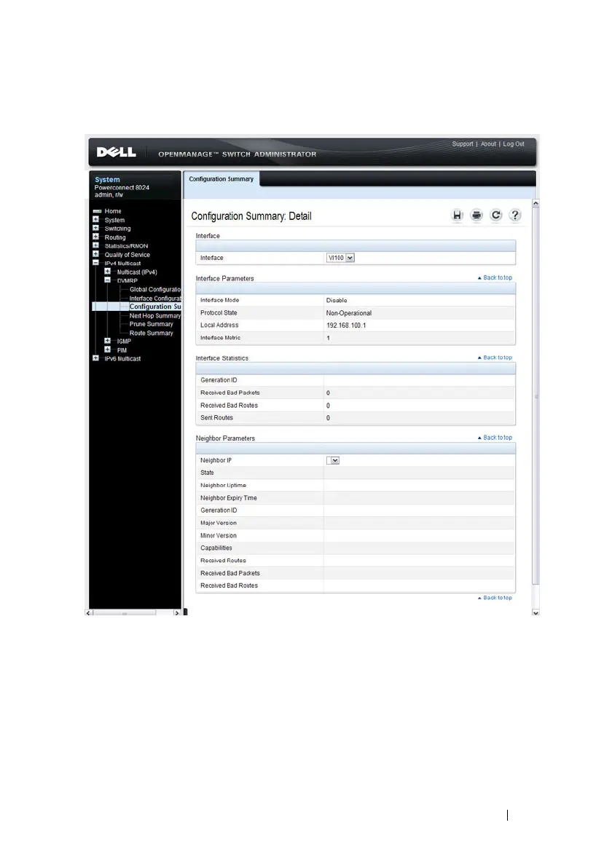This screenshot has width=612, height=868.
Task: Click the Print icon
Action: point(476,216)
